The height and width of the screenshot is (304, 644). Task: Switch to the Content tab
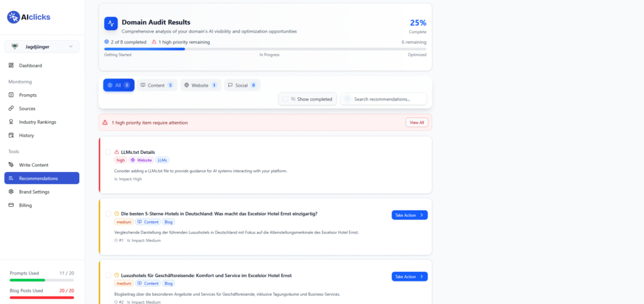[156, 85]
